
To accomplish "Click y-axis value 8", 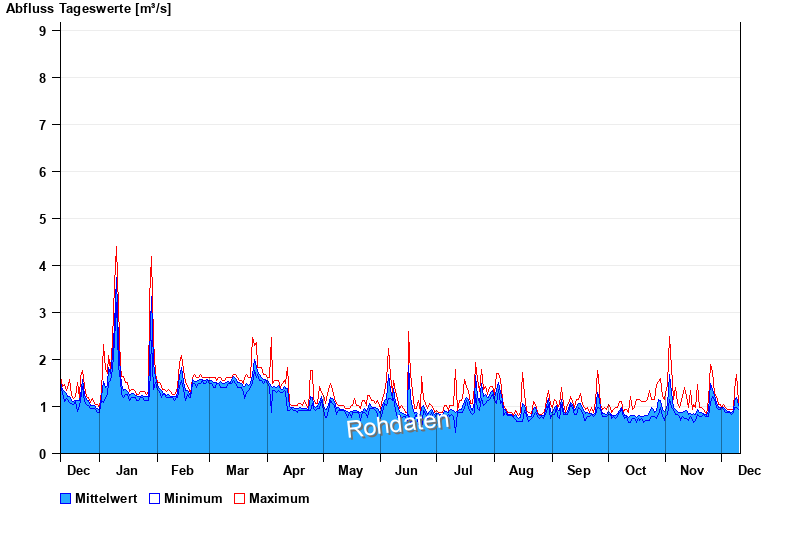I will (42, 78).
